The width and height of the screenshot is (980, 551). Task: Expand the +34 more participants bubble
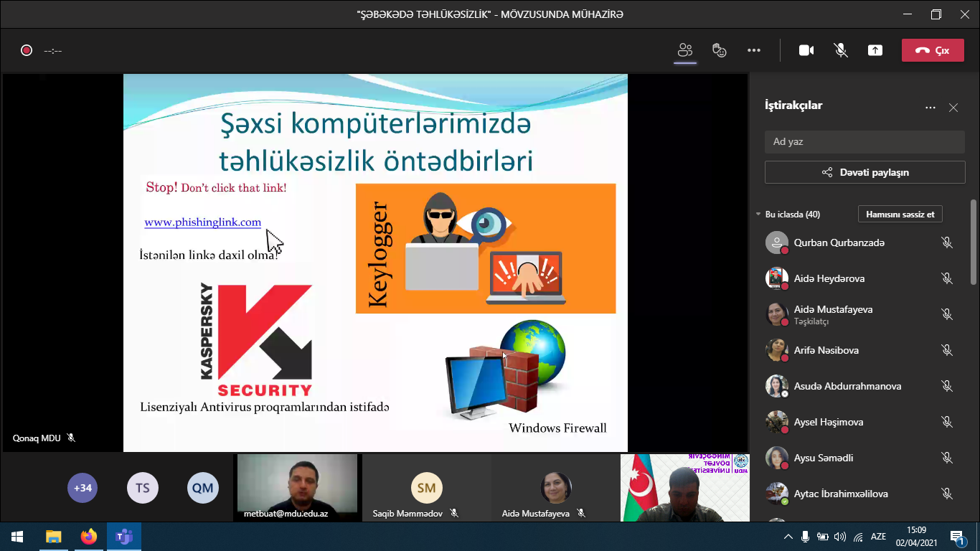coord(83,488)
